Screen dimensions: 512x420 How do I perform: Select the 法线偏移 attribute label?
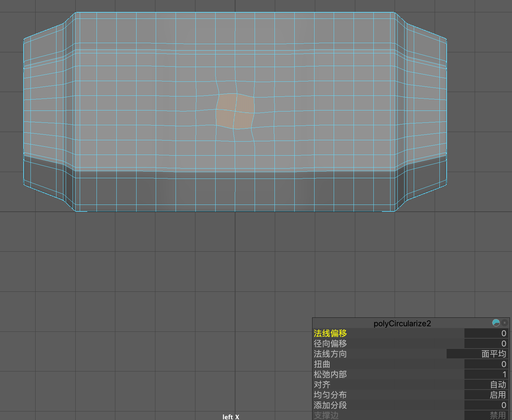[x=330, y=333]
